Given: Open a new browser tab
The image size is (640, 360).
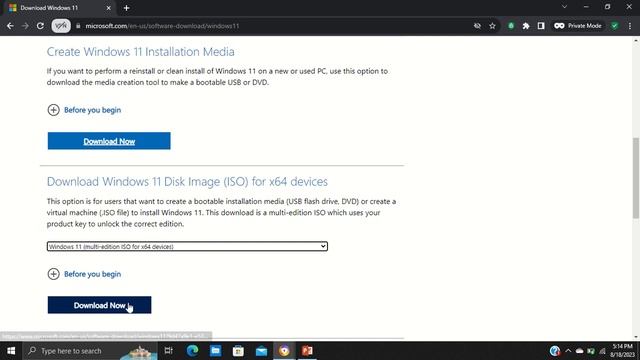Looking at the screenshot, I should [127, 8].
